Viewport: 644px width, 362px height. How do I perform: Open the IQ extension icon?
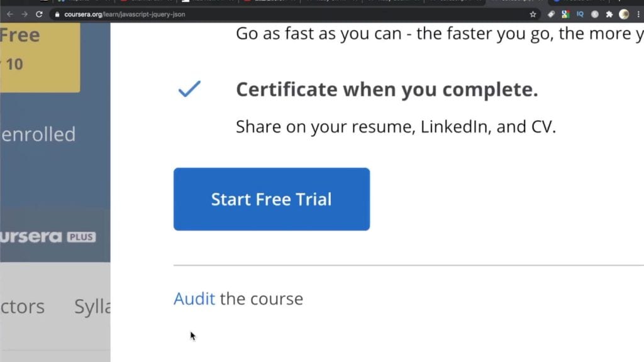coord(580,14)
